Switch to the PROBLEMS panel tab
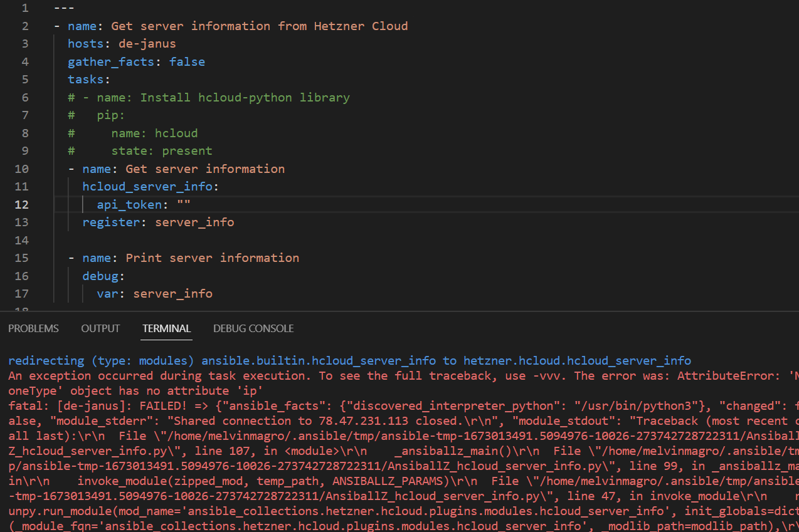This screenshot has width=799, height=532. (33, 328)
